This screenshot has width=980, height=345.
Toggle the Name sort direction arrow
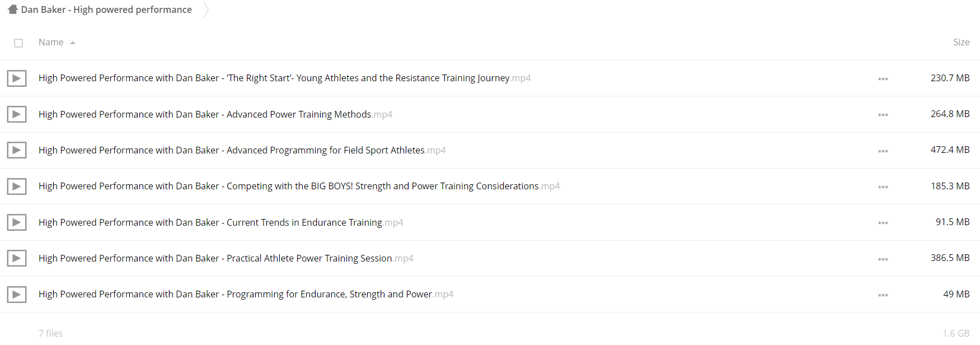(x=73, y=43)
